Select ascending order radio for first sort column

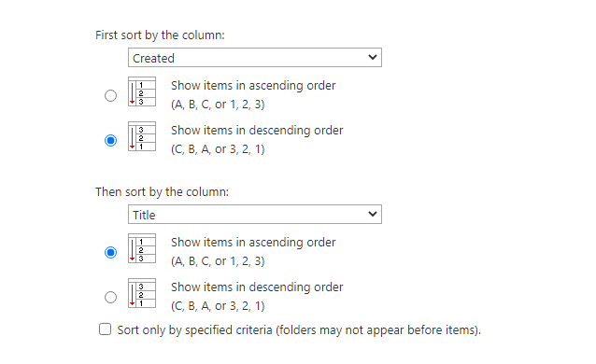click(x=110, y=95)
